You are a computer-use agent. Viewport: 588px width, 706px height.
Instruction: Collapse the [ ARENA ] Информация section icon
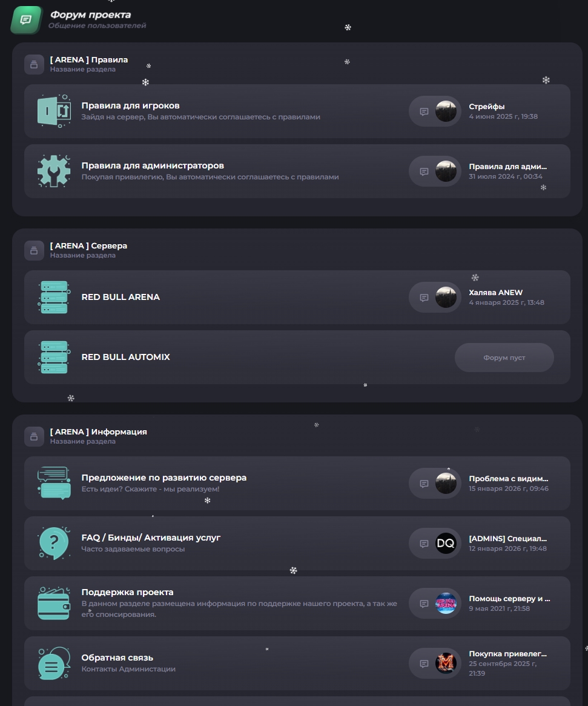pyautogui.click(x=34, y=437)
